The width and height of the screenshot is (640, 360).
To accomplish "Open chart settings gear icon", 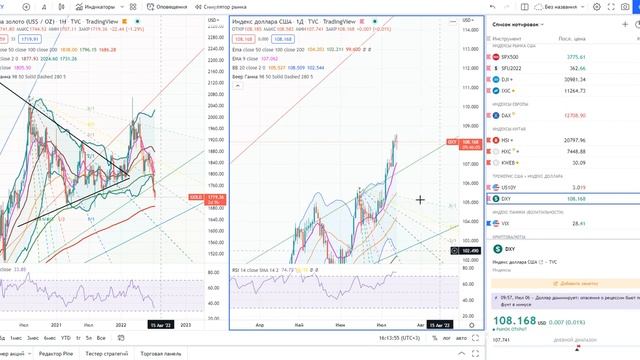I will 597,7.
